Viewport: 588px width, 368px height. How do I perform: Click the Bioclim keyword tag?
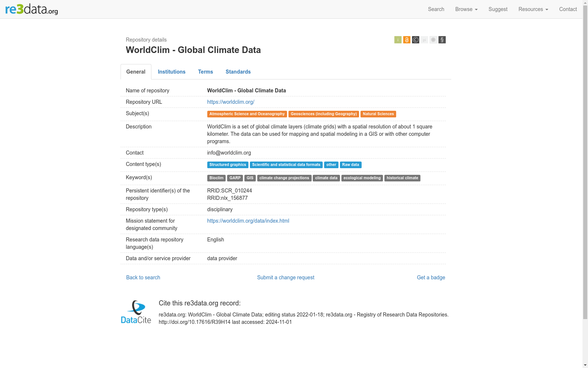coord(216,178)
